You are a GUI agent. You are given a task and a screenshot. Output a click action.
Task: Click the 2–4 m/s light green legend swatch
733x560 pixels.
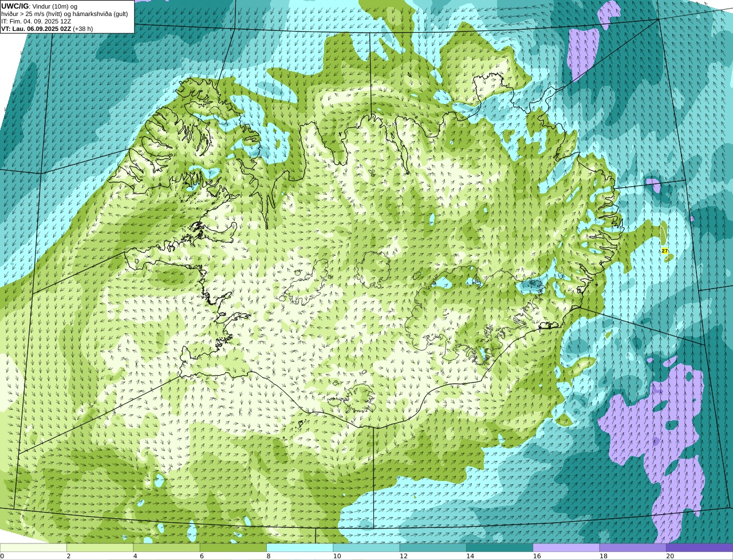click(x=100, y=547)
